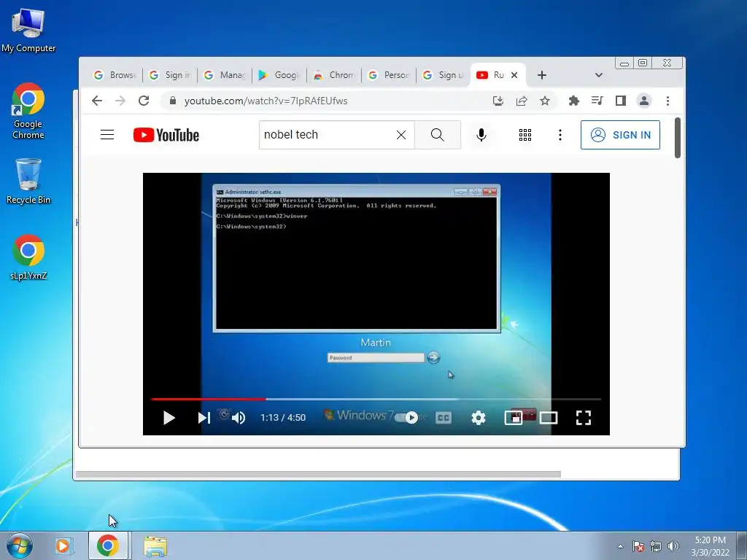Switch to the 'Person' tab
The height and width of the screenshot is (560, 747).
390,75
